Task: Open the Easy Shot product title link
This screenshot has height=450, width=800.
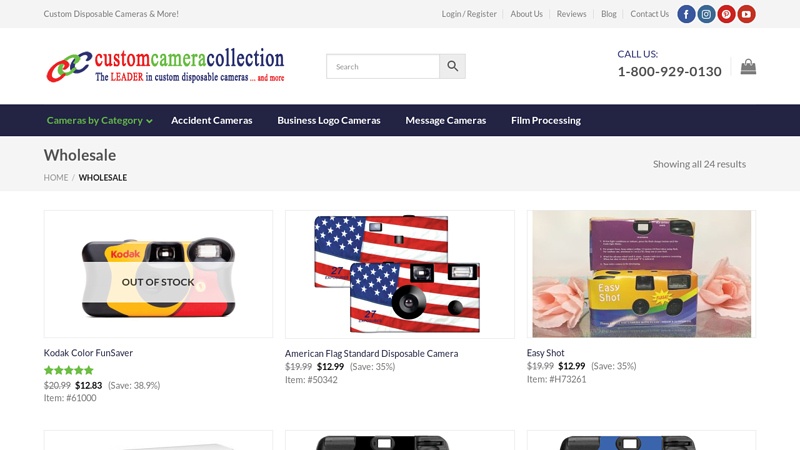Action: tap(545, 353)
